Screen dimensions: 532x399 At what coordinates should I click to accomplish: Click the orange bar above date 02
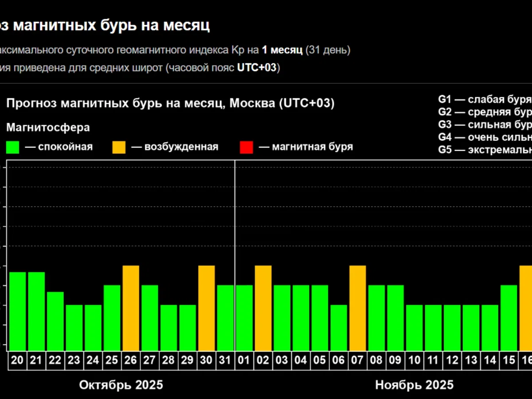(x=263, y=308)
